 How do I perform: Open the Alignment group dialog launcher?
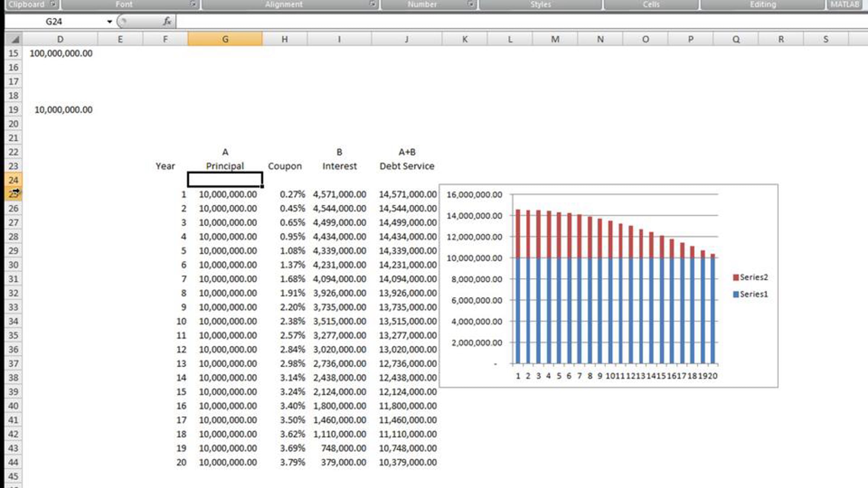372,4
